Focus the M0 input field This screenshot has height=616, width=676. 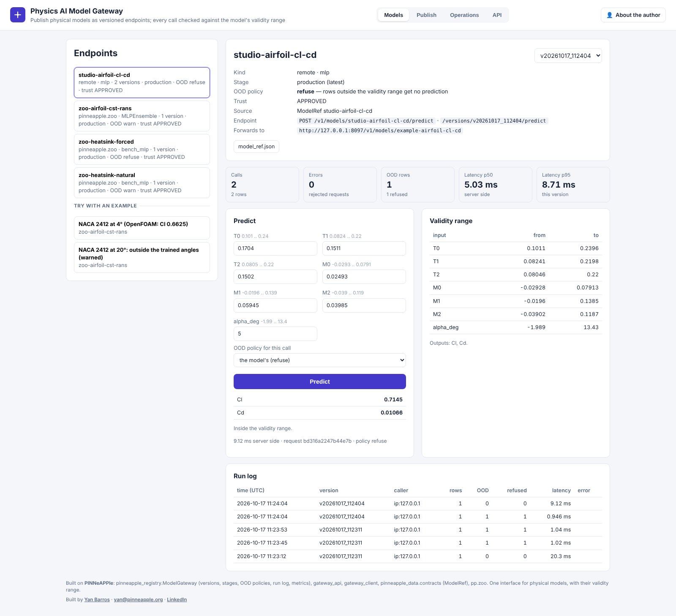pyautogui.click(x=364, y=277)
